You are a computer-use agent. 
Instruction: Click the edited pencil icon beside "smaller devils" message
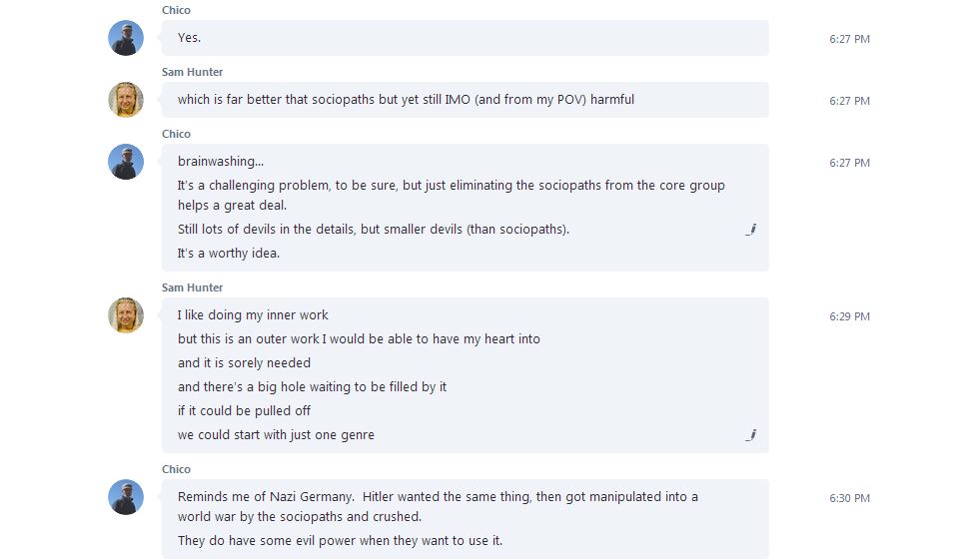(x=750, y=230)
